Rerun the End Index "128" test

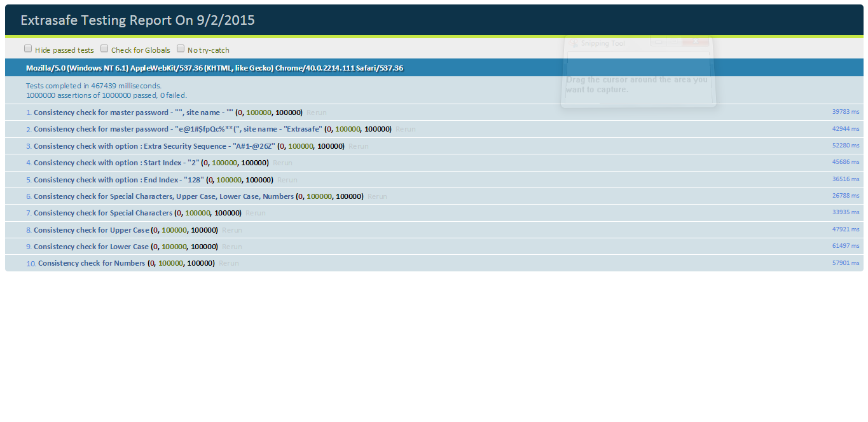pyautogui.click(x=287, y=180)
